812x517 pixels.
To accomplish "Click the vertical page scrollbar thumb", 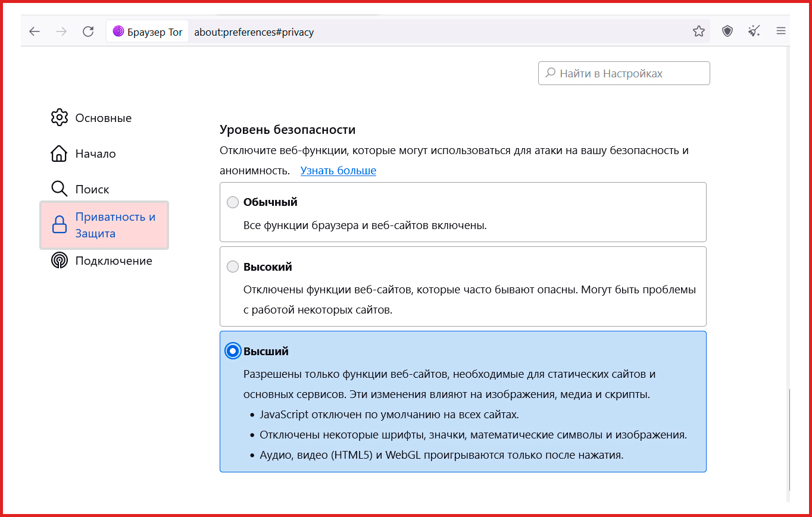I will click(x=789, y=440).
